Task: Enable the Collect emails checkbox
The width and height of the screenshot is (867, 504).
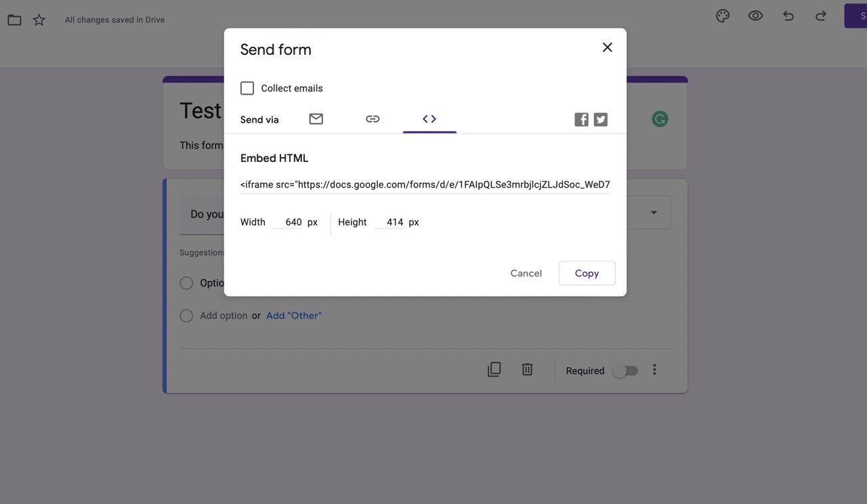Action: (247, 87)
